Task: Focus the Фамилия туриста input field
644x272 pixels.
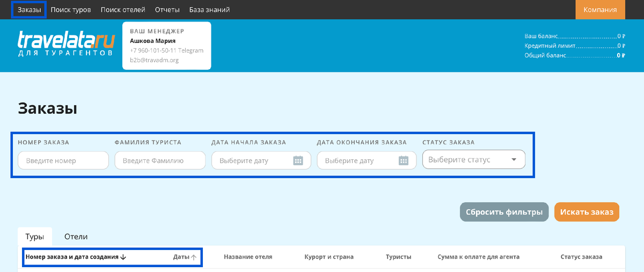Action: [160, 160]
